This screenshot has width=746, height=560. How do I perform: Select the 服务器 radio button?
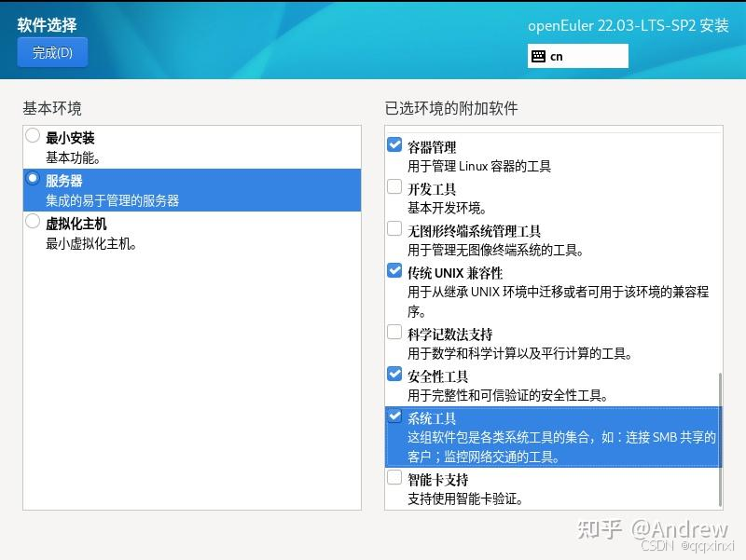pos(33,178)
